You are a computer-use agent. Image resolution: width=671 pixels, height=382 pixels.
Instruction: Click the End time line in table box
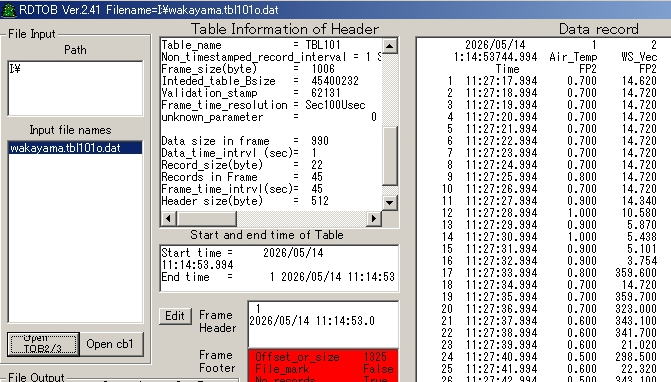coord(278,277)
